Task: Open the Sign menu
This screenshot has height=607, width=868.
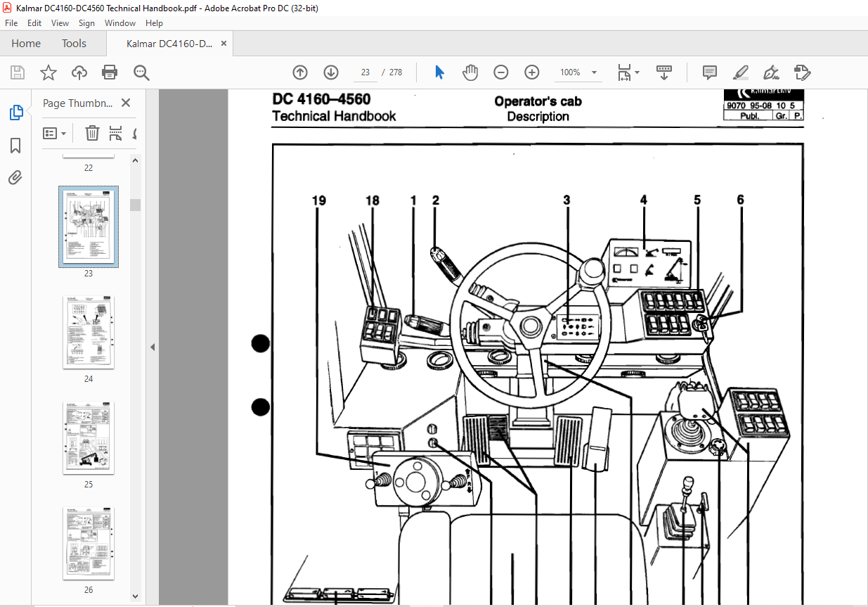Action: coord(86,23)
